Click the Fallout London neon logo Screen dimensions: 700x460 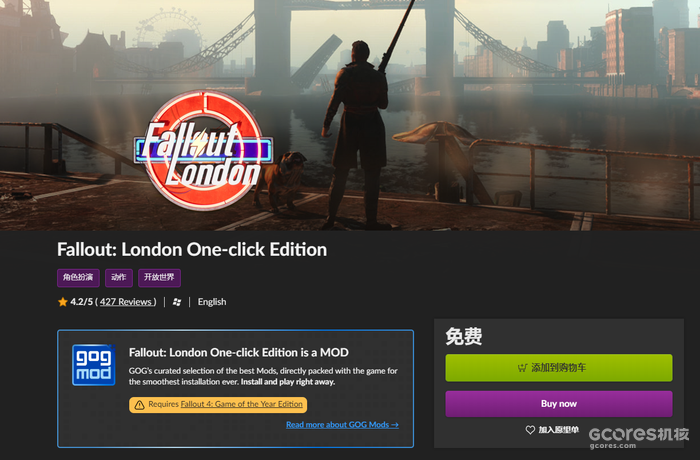204,151
